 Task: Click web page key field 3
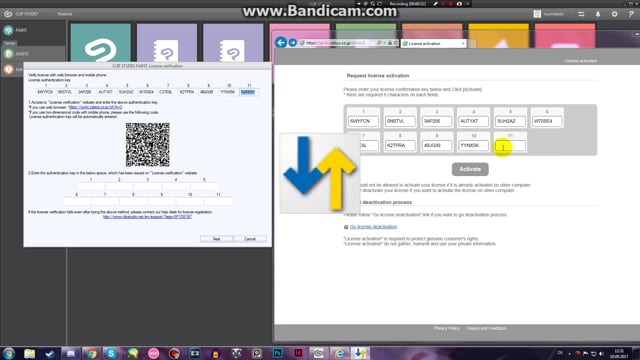click(437, 121)
